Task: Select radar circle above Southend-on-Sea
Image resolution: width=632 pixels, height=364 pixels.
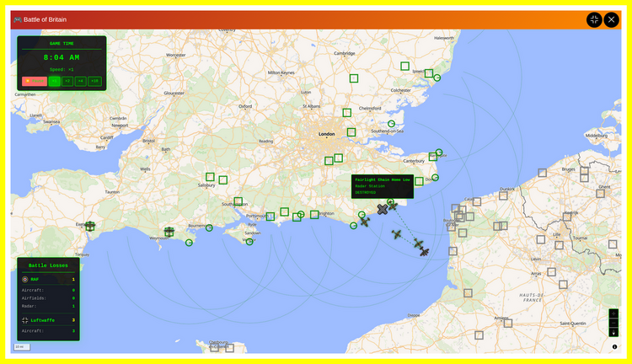Action: click(391, 124)
